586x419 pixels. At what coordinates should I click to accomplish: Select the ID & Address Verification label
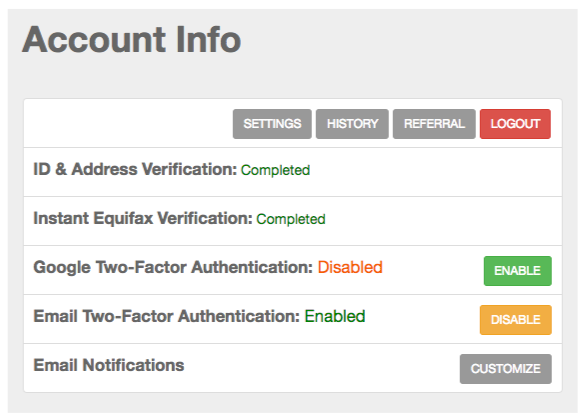[x=135, y=169]
